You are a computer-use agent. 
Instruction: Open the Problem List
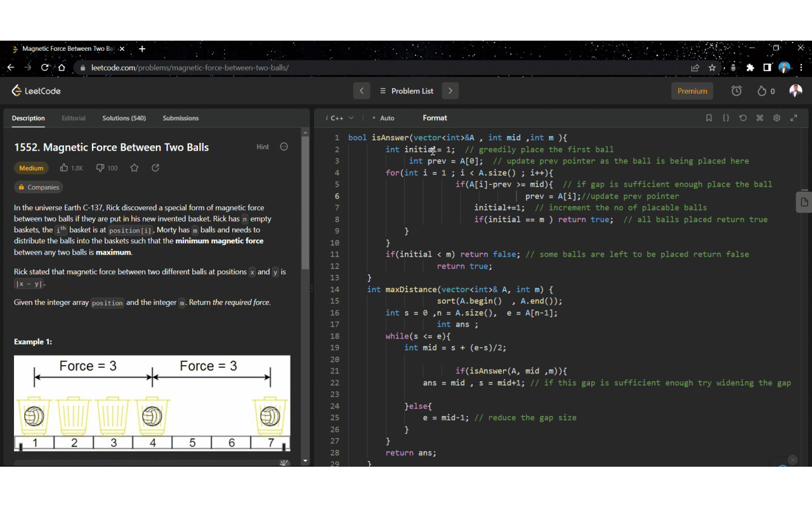pyautogui.click(x=406, y=91)
